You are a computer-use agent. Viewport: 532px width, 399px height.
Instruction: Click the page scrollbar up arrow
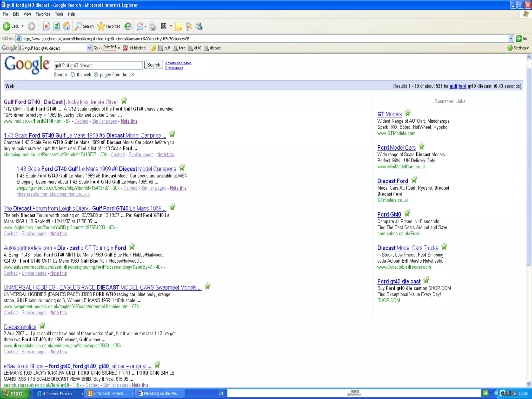click(529, 57)
